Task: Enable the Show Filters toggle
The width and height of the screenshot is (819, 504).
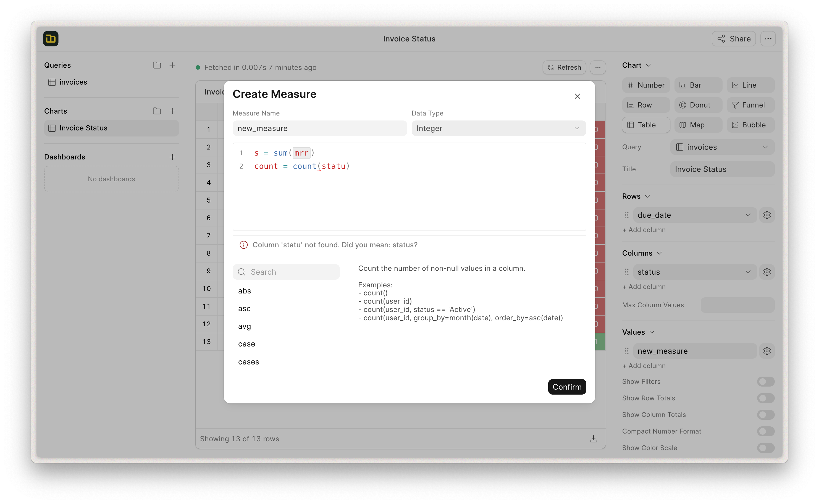Action: (765, 381)
